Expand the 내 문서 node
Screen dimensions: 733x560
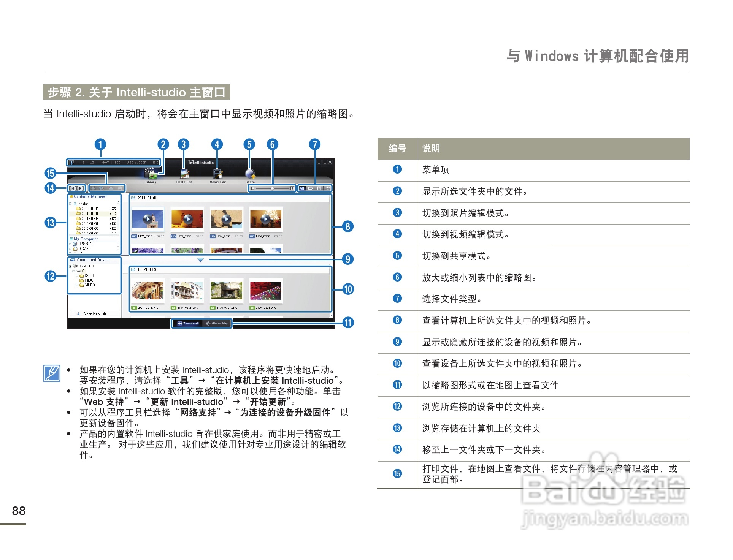click(70, 249)
